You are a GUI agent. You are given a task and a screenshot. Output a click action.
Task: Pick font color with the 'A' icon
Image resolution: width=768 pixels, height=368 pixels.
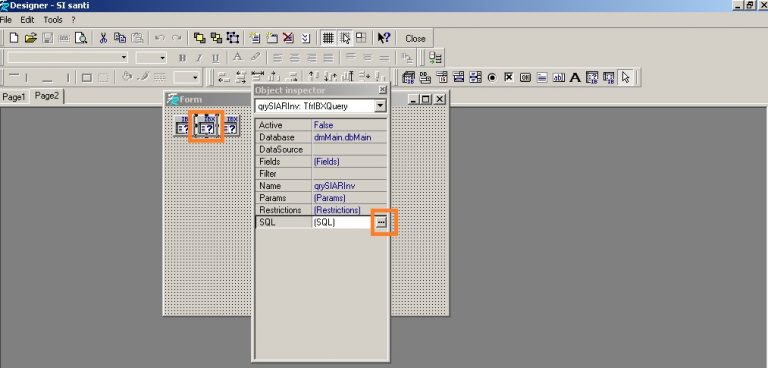(238, 58)
